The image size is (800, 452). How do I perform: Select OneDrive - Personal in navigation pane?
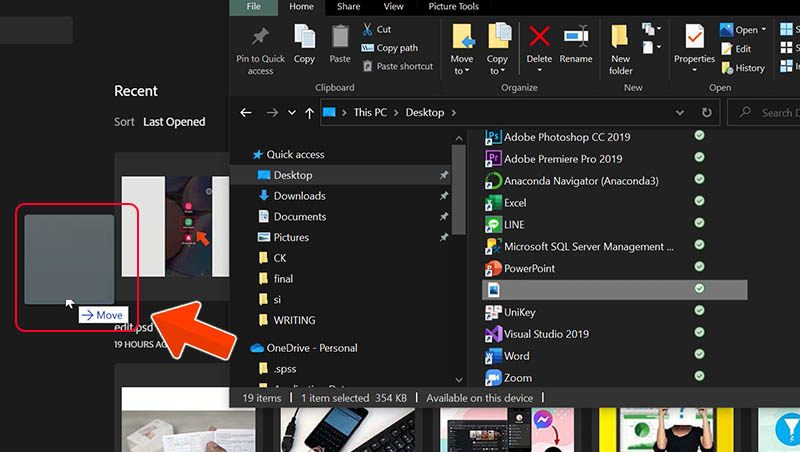click(x=311, y=348)
